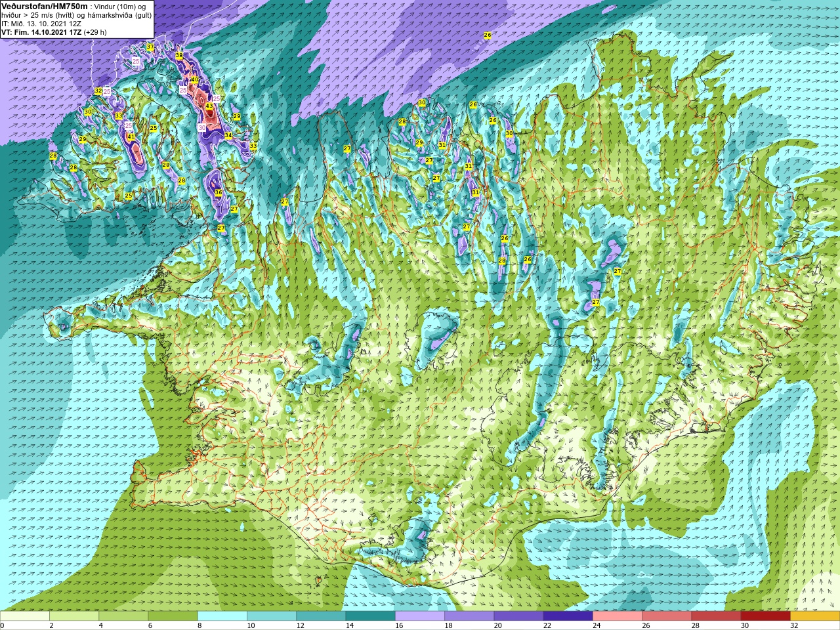Select the 20–22 m/s violet legend swatch
This screenshot has height=630, width=840.
click(x=518, y=616)
